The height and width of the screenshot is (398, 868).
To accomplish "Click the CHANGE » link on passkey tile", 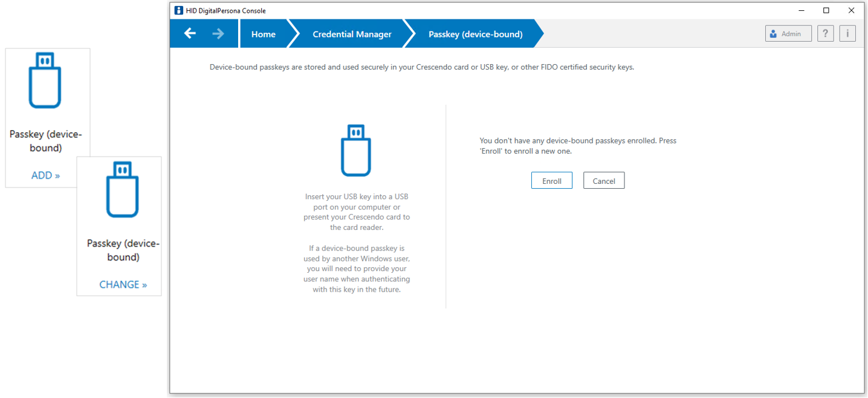I will tap(123, 284).
